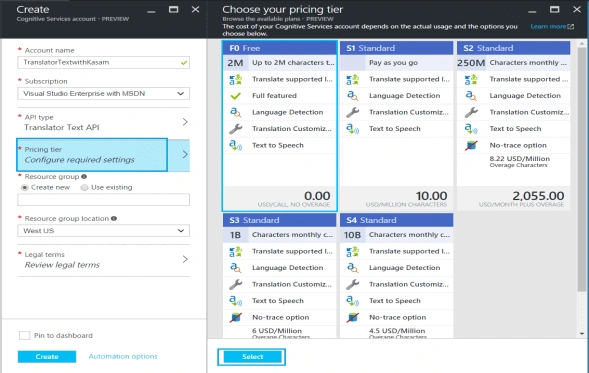589x373 pixels.
Task: Maximize the Create blade
Action: pyautogui.click(x=173, y=9)
